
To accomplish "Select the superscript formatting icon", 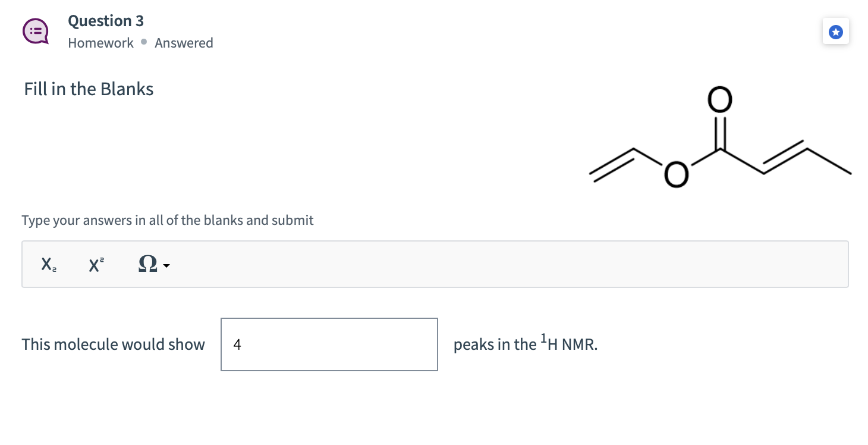I will [96, 264].
